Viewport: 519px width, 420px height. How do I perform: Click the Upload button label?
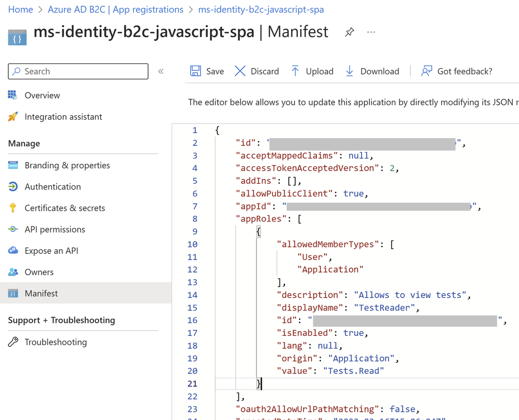320,72
